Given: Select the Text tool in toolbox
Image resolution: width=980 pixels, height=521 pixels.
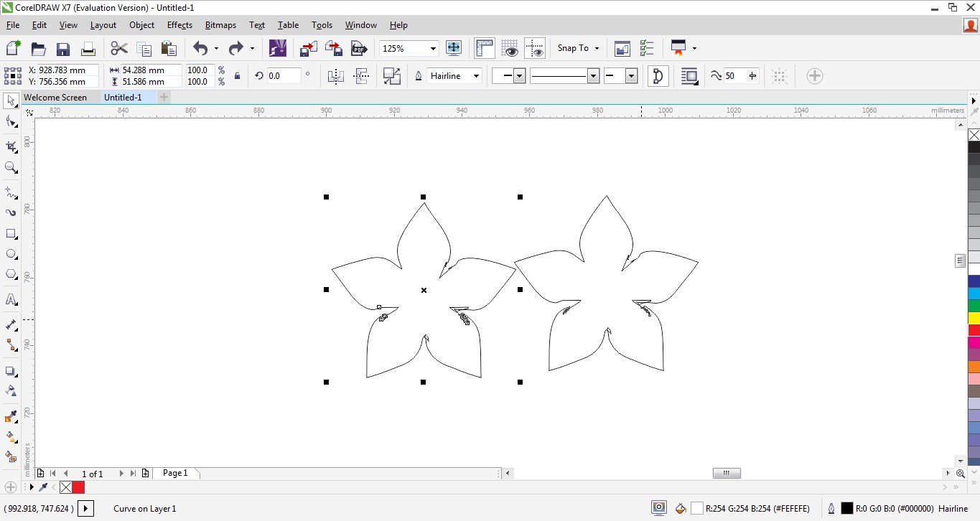Looking at the screenshot, I should [11, 299].
